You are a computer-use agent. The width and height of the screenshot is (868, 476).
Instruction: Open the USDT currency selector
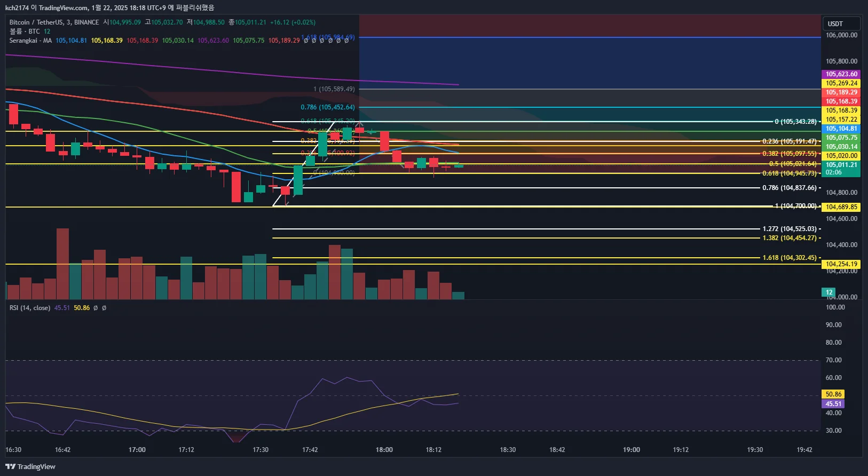(x=841, y=23)
